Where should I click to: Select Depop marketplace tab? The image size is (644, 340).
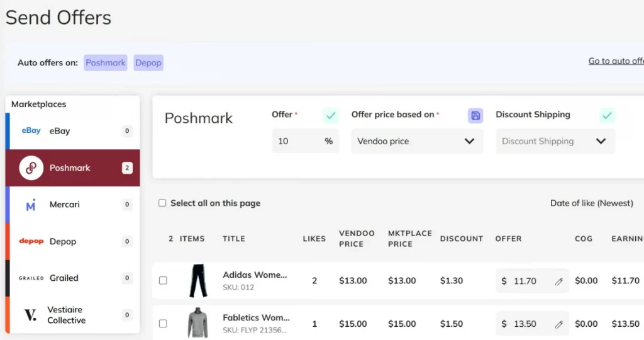click(x=73, y=241)
